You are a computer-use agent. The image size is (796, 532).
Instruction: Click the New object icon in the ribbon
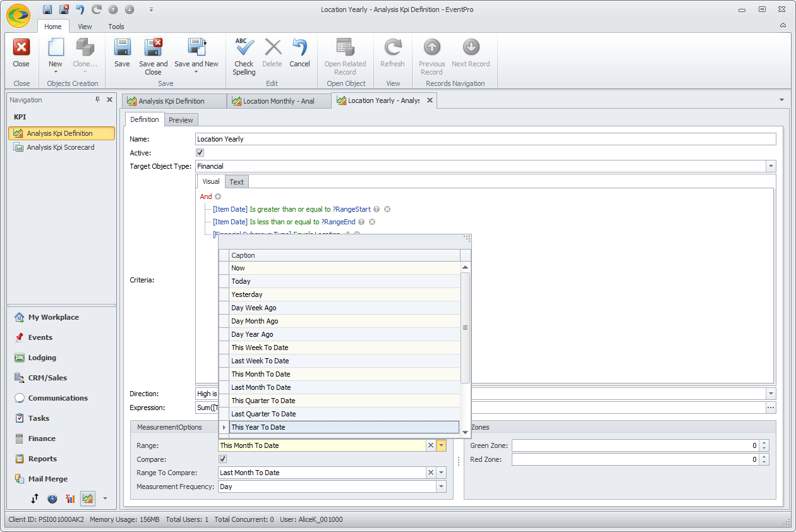[x=56, y=48]
